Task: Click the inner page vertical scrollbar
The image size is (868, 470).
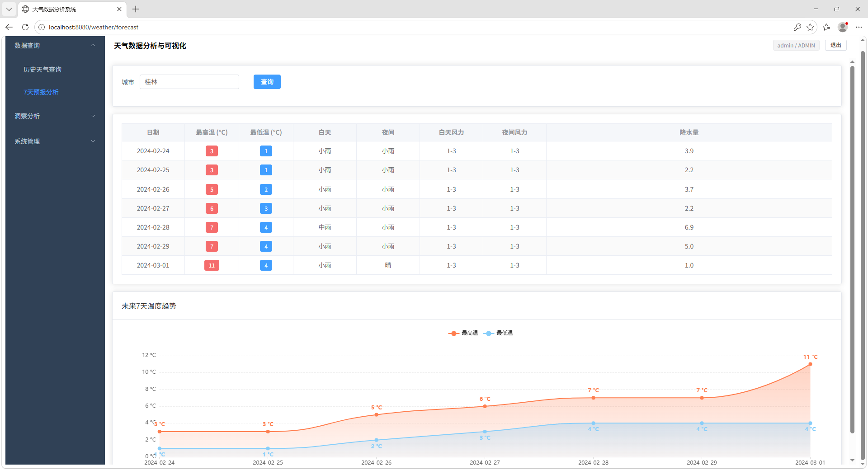Action: tap(852, 249)
